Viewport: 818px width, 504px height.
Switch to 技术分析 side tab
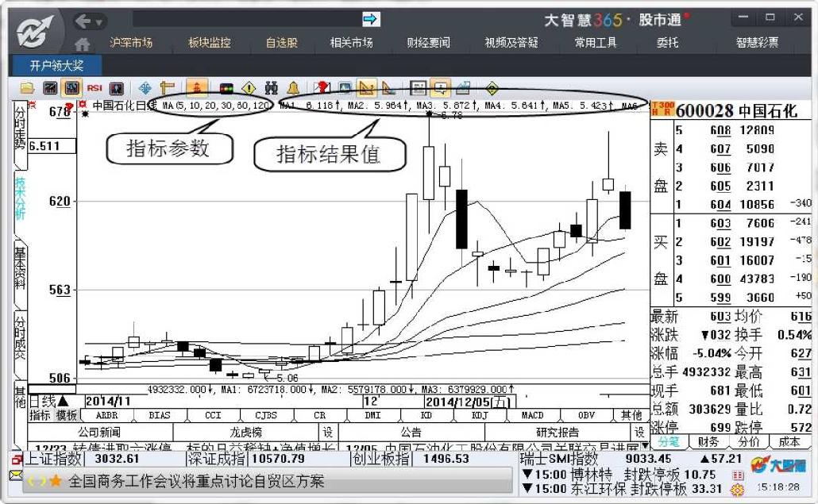point(20,198)
